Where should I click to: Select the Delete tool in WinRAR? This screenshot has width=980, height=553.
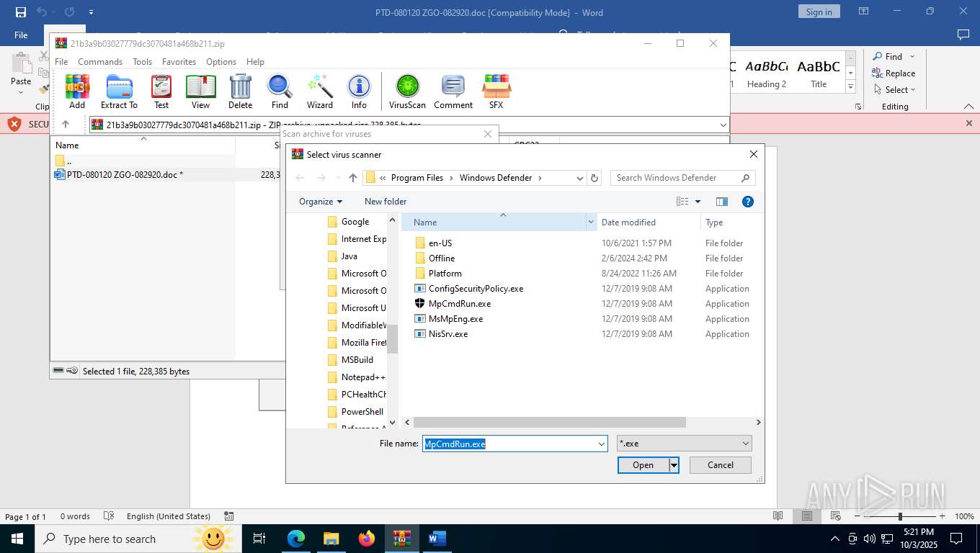coord(240,91)
